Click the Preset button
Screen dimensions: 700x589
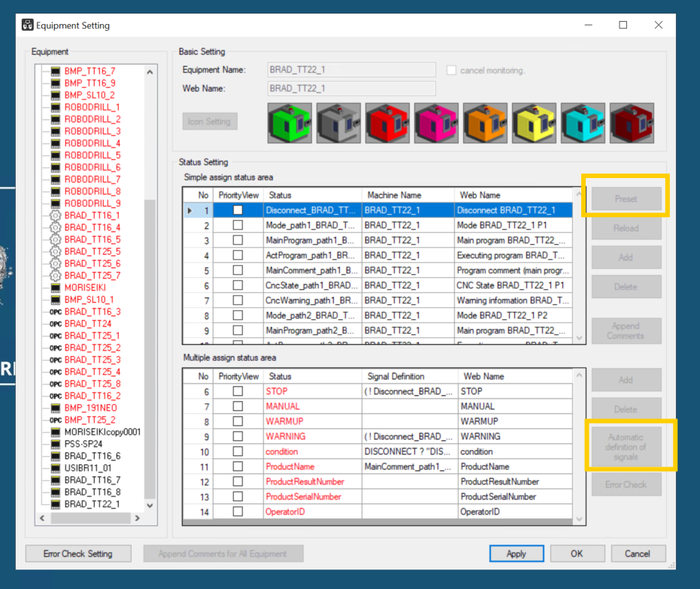pyautogui.click(x=626, y=199)
